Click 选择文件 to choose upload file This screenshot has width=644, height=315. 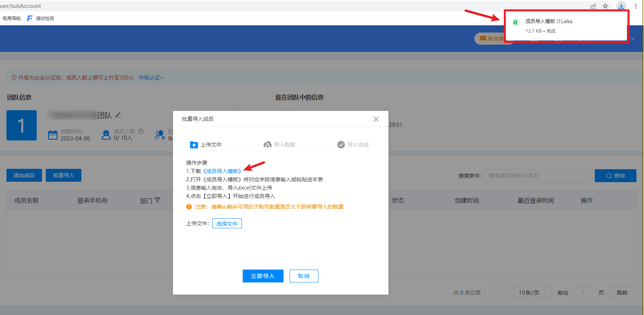227,224
